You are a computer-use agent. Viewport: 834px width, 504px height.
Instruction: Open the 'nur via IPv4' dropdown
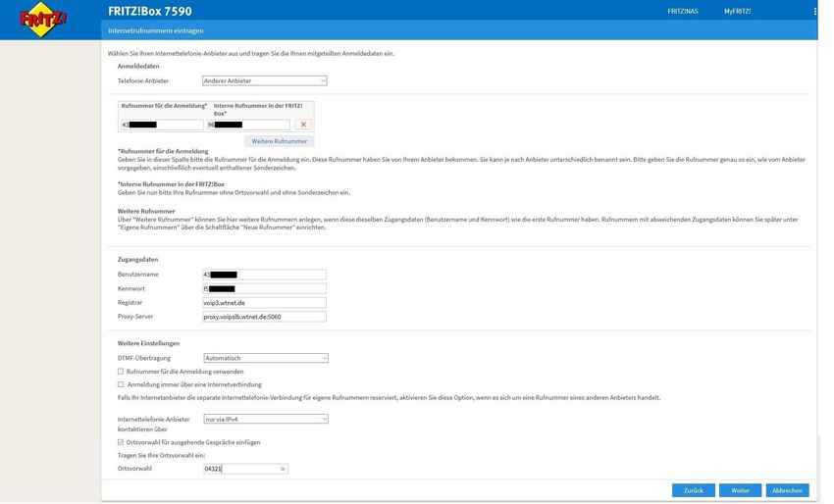(x=266, y=420)
